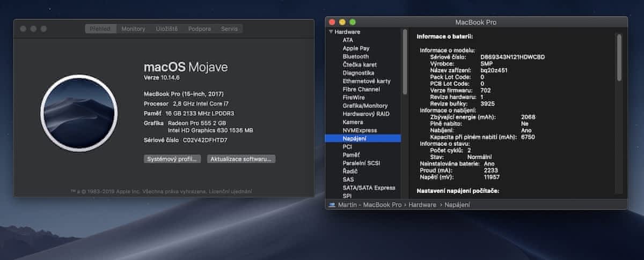Select Hardwarový RAID item
This screenshot has width=644, height=260.
366,114
